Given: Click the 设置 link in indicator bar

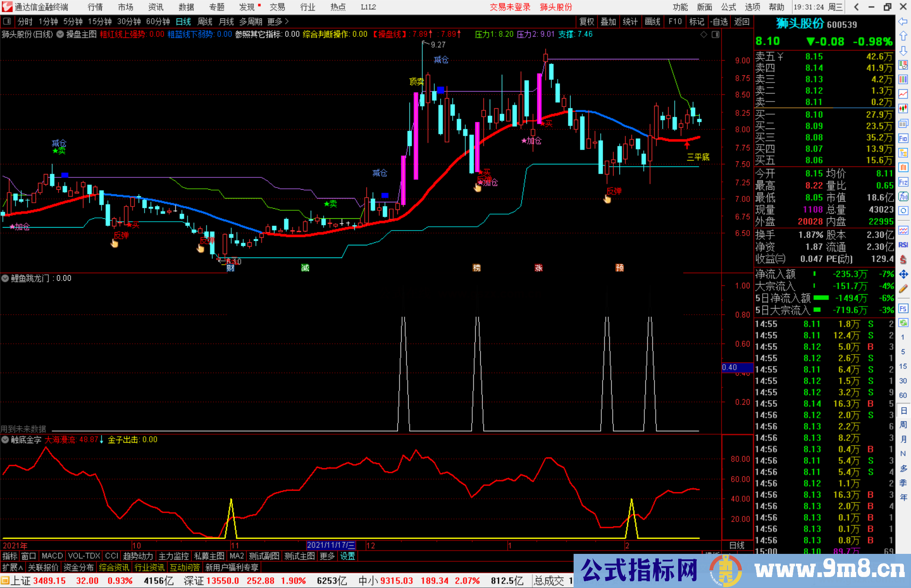Looking at the screenshot, I should [x=348, y=556].
